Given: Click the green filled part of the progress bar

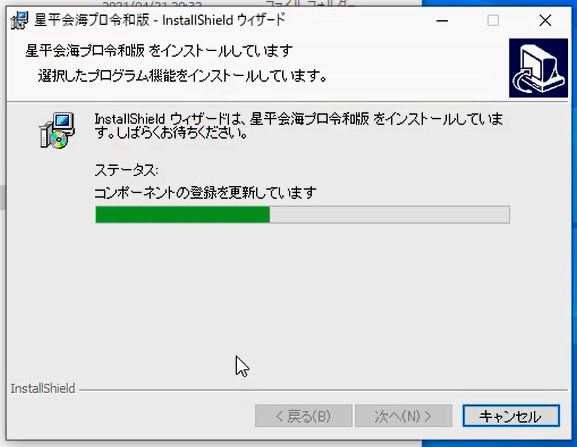Looking at the screenshot, I should coord(183,214).
